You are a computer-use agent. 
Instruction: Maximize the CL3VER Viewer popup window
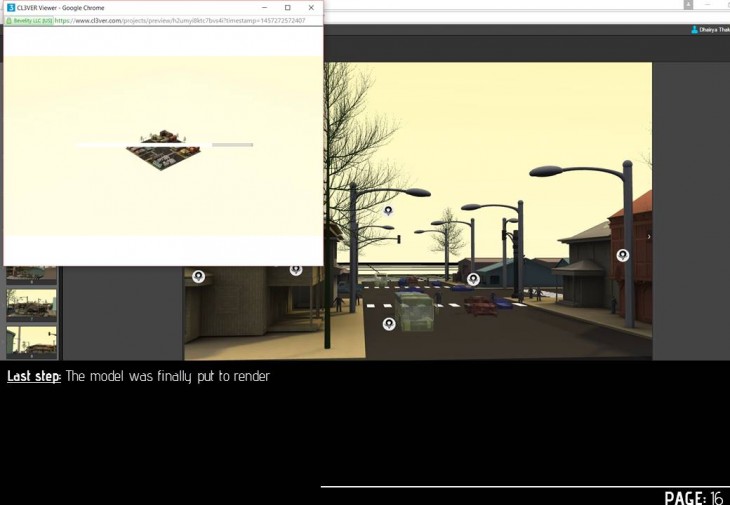pyautogui.click(x=287, y=8)
